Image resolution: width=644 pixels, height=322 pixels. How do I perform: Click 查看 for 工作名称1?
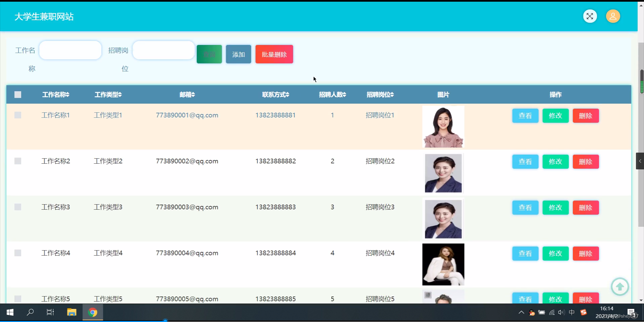[525, 116]
